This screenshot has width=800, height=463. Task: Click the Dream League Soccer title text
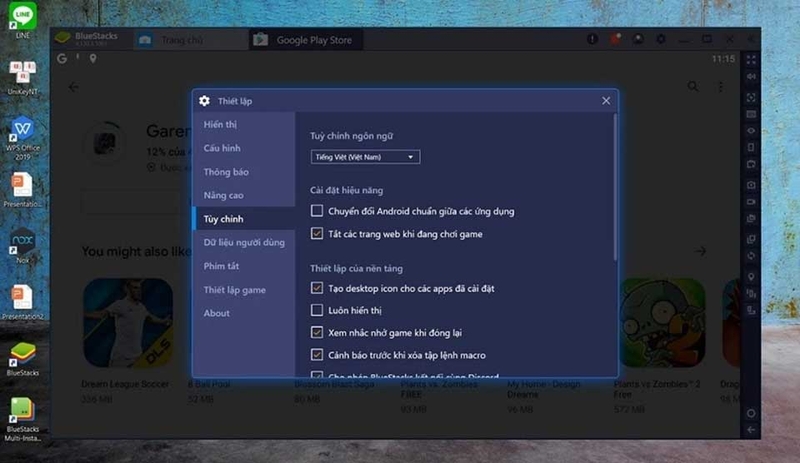point(125,384)
